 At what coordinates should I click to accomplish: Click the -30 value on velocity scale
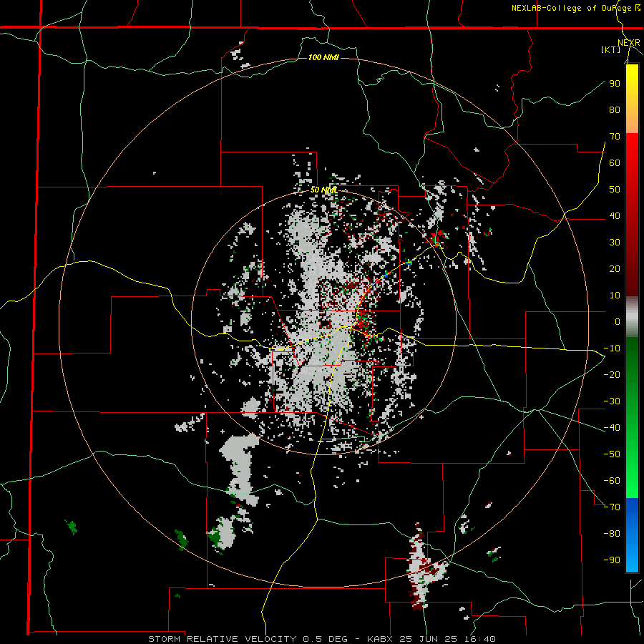click(x=612, y=401)
